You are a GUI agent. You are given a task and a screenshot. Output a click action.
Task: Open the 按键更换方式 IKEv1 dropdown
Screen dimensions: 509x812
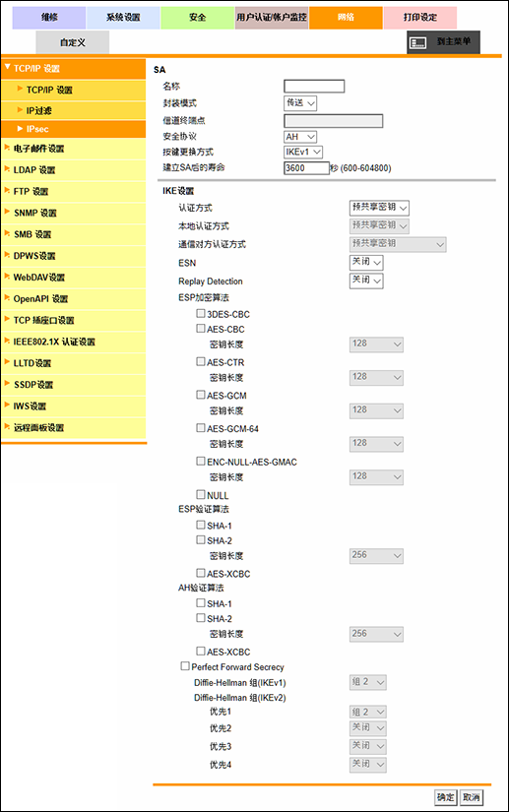pos(303,152)
